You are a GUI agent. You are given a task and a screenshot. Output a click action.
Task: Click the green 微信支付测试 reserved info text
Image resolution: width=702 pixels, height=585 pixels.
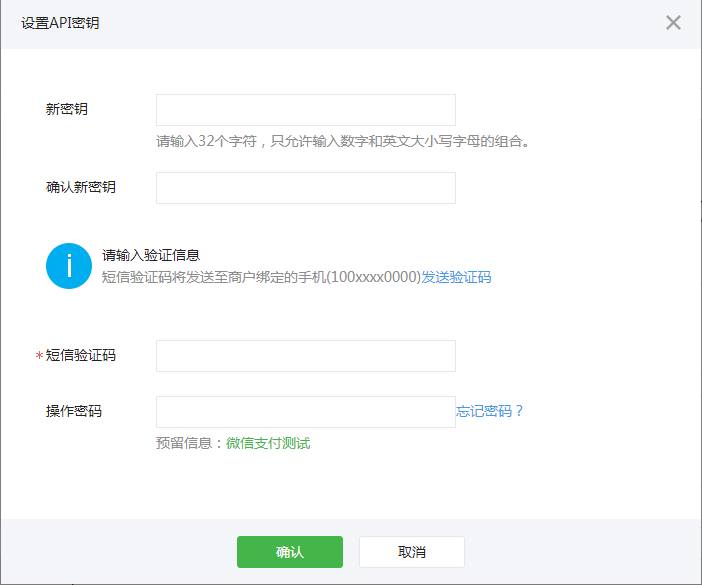coord(268,443)
